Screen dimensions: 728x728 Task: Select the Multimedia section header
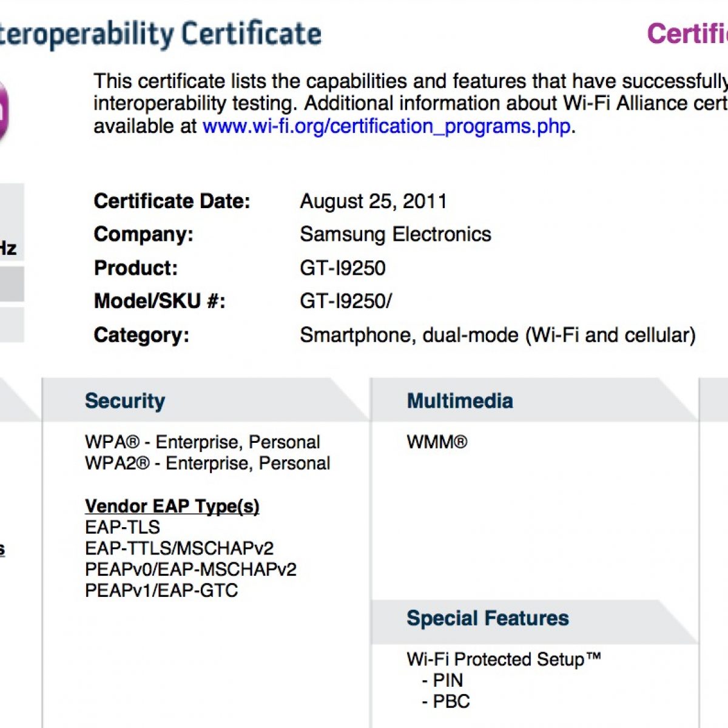pos(460,401)
